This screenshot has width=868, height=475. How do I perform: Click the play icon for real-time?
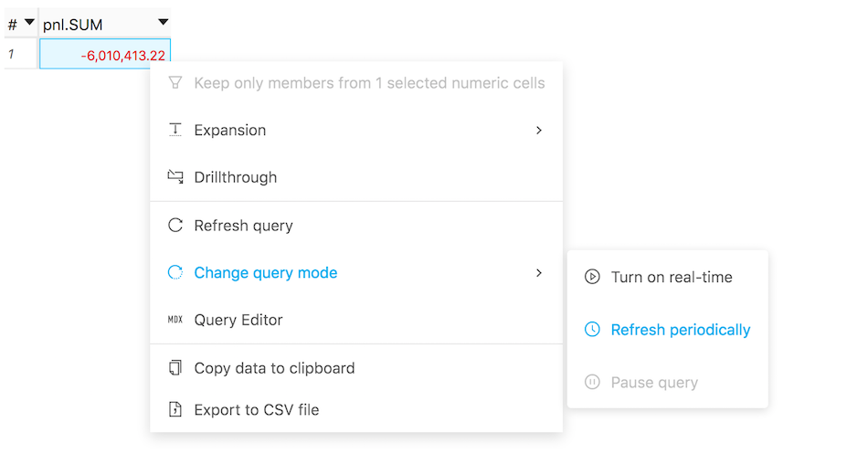592,277
